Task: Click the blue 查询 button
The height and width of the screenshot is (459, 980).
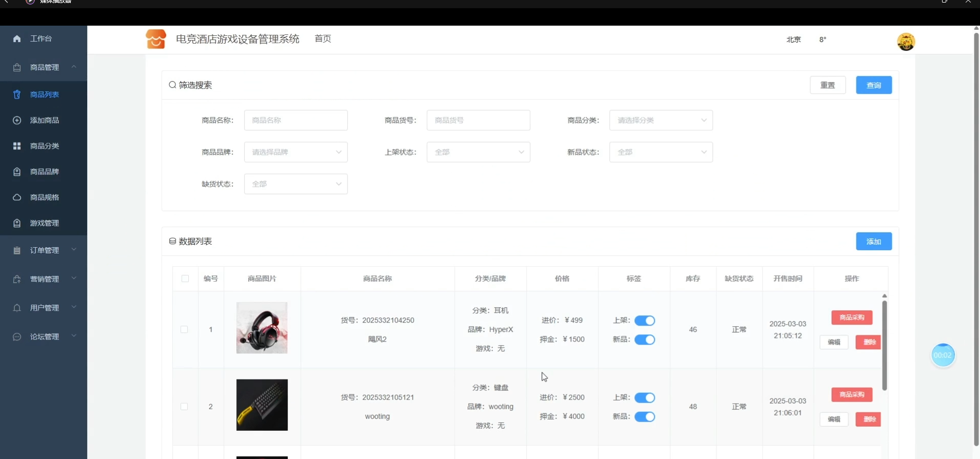Action: [874, 85]
